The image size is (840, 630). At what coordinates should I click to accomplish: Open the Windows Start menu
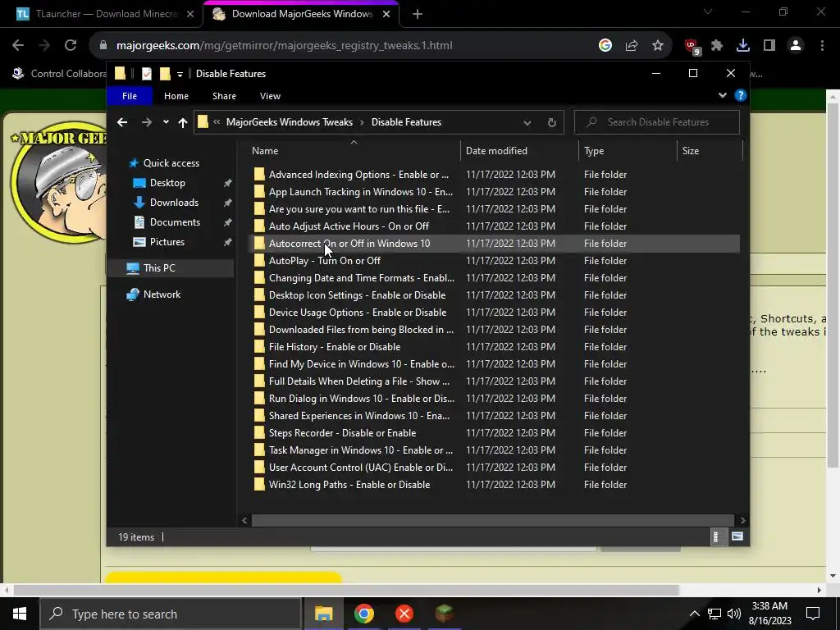coord(20,614)
